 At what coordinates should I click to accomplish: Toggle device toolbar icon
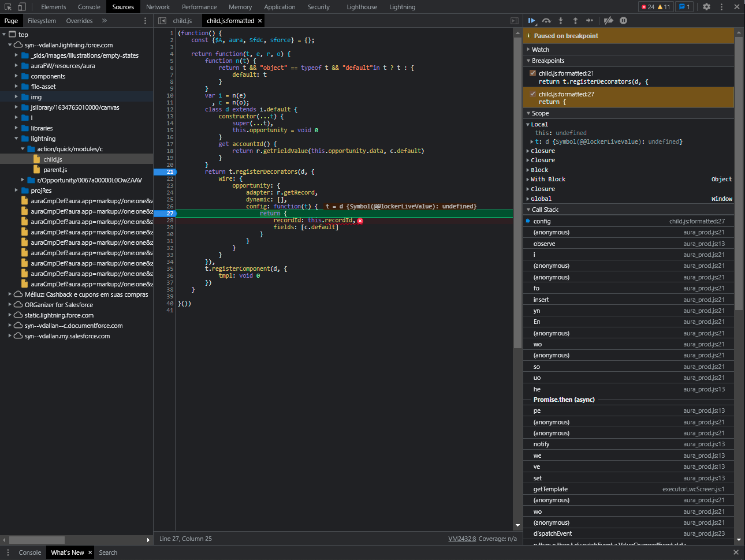coord(22,7)
